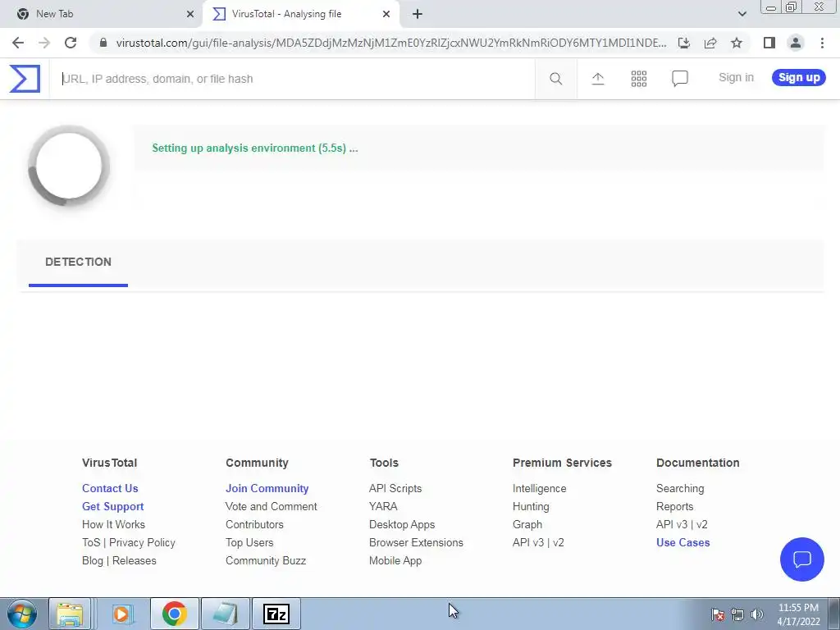The height and width of the screenshot is (630, 840).
Task: Click the URL, IP address search field
Action: pyautogui.click(x=293, y=79)
